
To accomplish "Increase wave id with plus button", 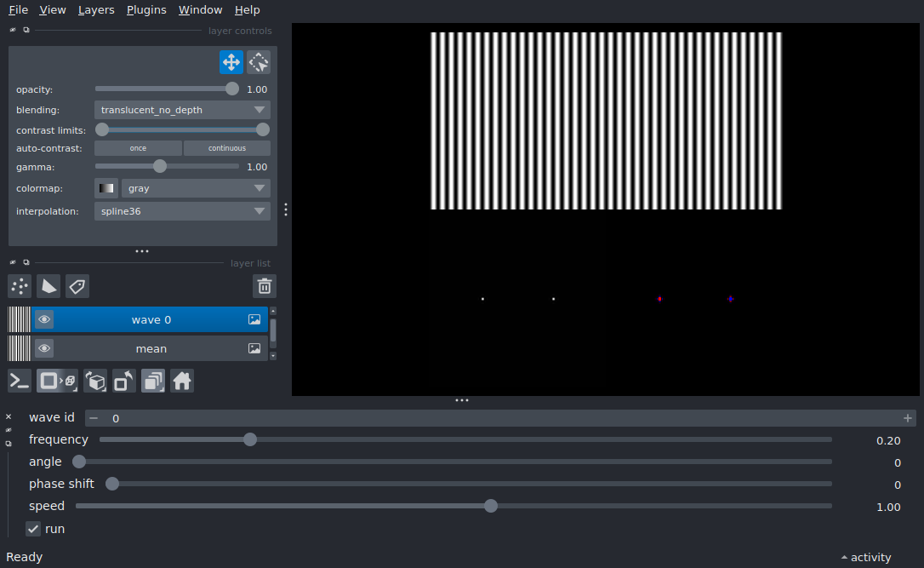I will [908, 418].
